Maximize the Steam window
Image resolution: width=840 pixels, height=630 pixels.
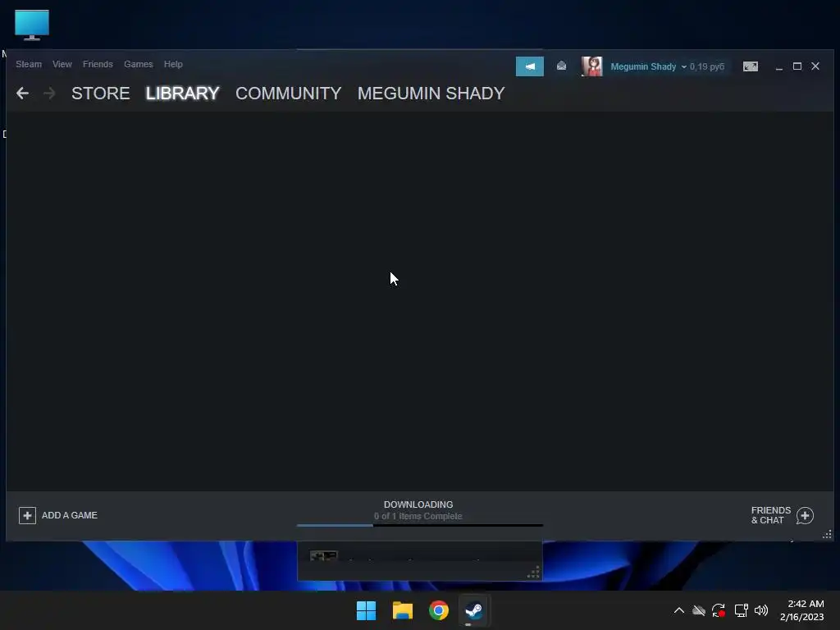pos(797,66)
